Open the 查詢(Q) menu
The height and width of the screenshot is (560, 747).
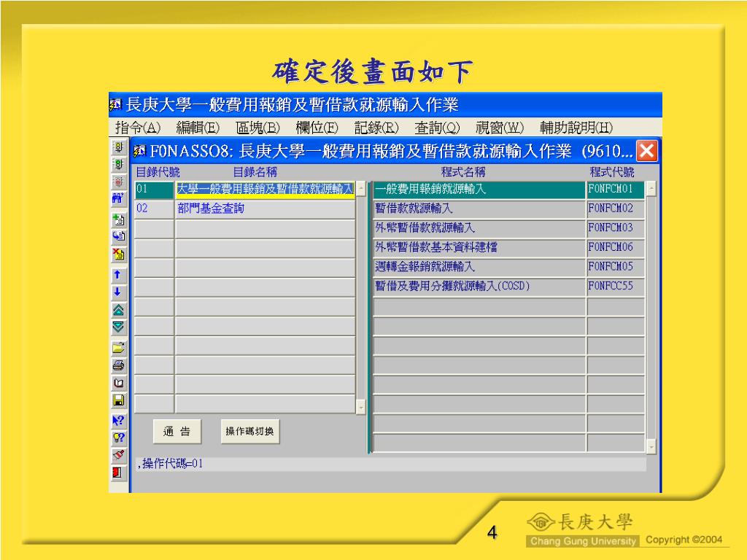[x=437, y=128]
